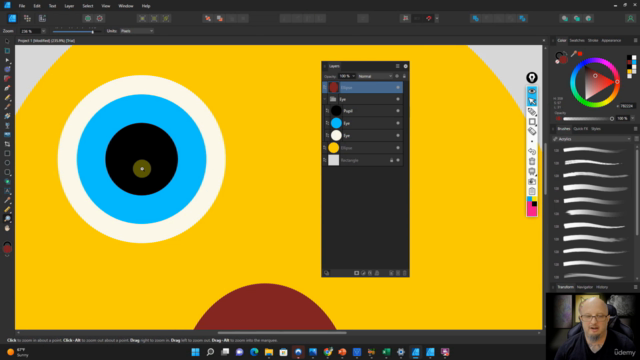This screenshot has width=640, height=360.
Task: Open the Acrylics brush category dropdown
Action: [592, 139]
